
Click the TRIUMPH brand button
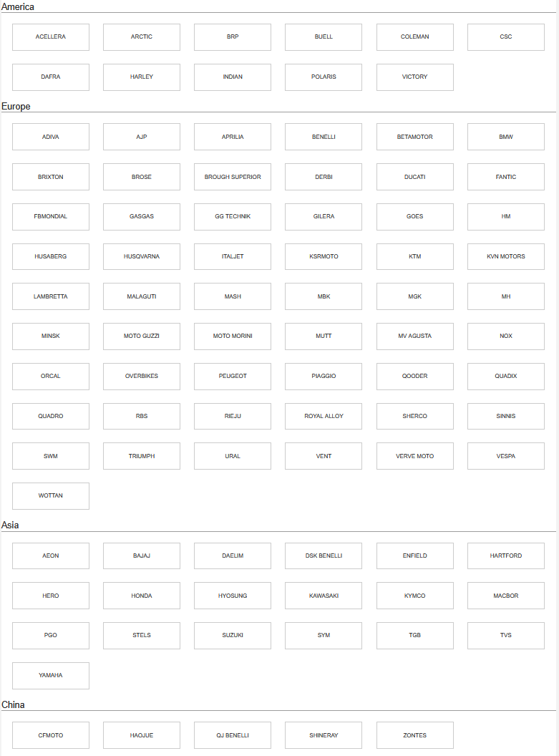click(142, 456)
